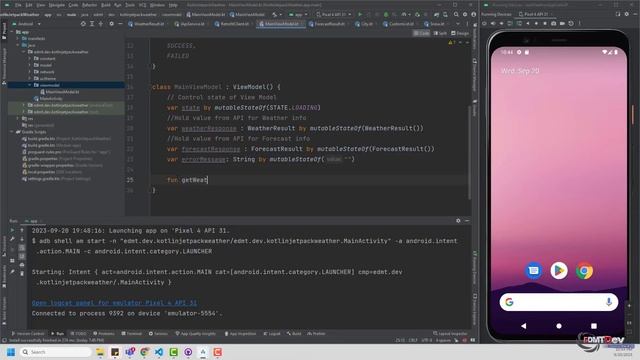Image resolution: width=640 pixels, height=360 pixels.
Task: Switch to WeatherResult.kt editor tab
Action: 146,24
